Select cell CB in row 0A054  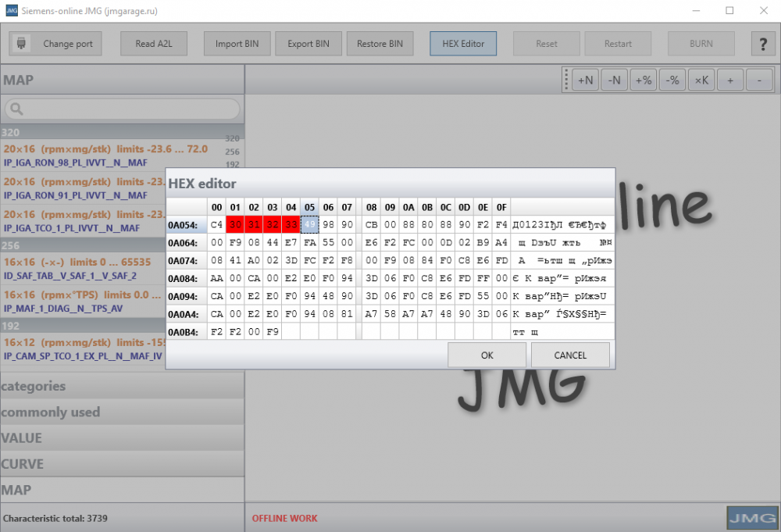click(x=372, y=225)
